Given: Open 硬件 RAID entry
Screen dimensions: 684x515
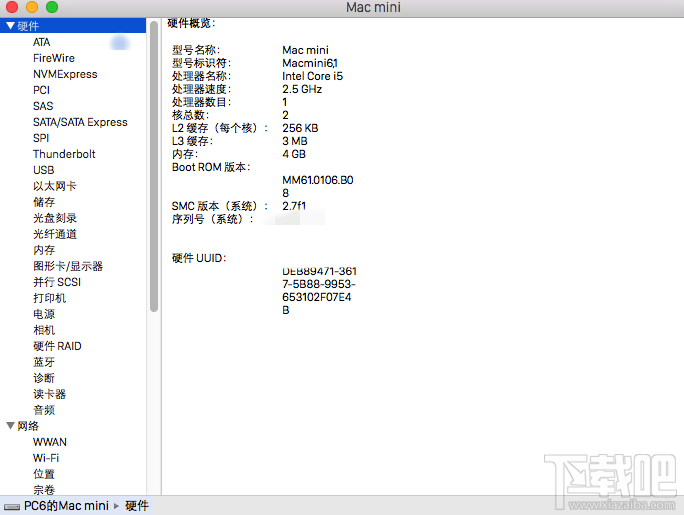Looking at the screenshot, I should 57,346.
